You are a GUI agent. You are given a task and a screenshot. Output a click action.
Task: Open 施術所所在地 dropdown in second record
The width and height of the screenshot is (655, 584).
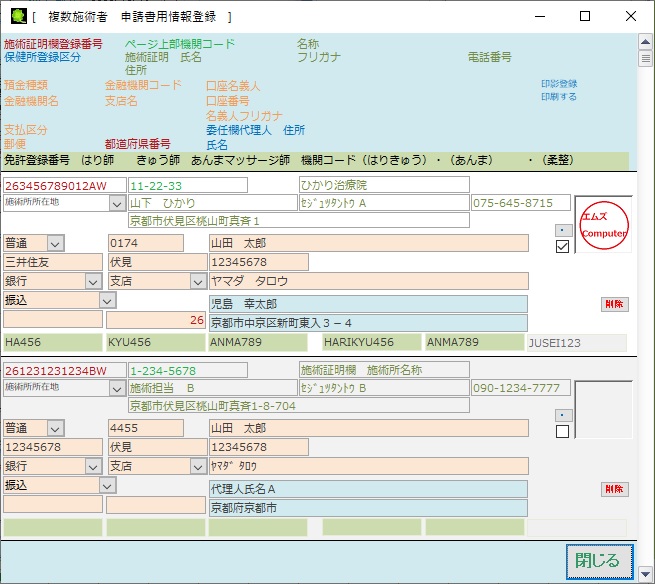click(117, 389)
